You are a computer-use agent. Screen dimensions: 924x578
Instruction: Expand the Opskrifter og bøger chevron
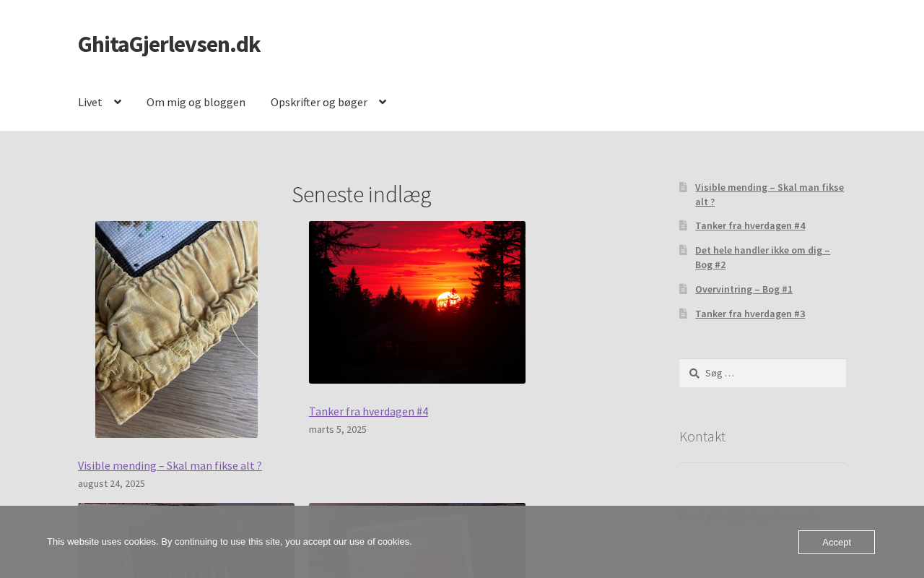(383, 102)
